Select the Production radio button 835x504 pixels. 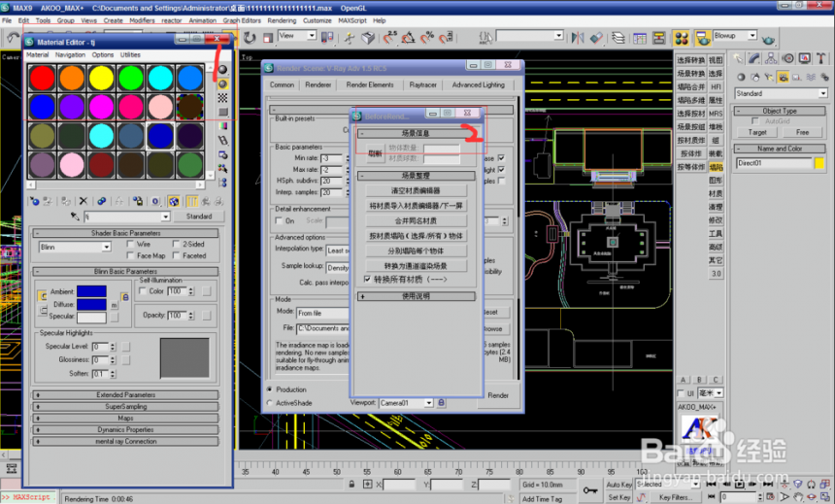270,389
